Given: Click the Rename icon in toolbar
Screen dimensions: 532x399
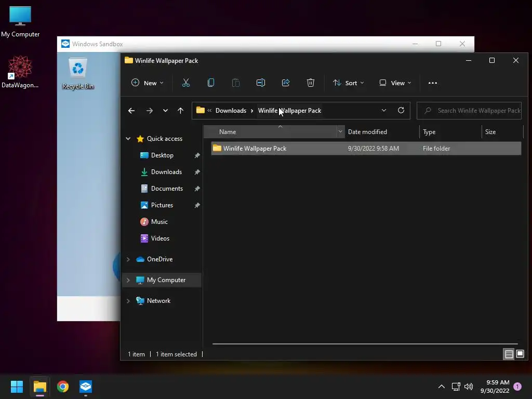Looking at the screenshot, I should tap(261, 83).
